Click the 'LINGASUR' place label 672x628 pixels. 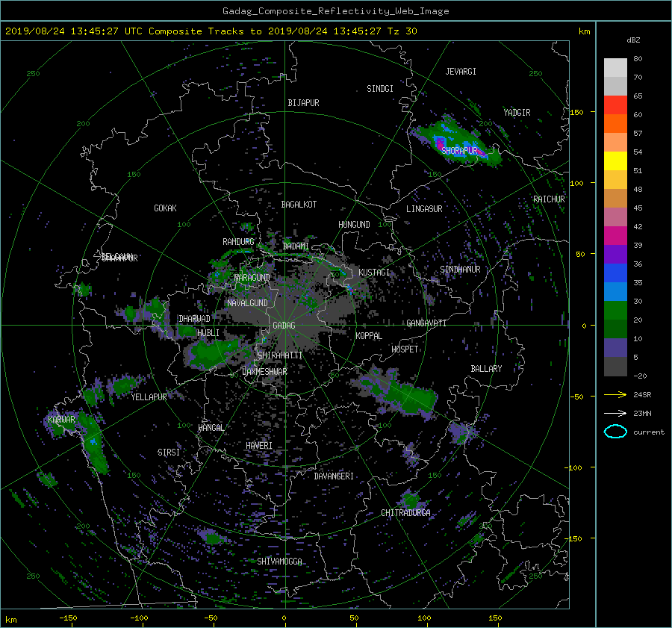pos(424,209)
